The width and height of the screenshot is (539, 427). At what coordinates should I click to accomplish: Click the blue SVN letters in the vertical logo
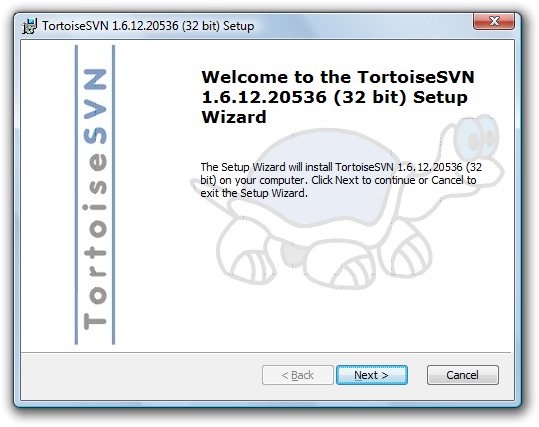[95, 106]
